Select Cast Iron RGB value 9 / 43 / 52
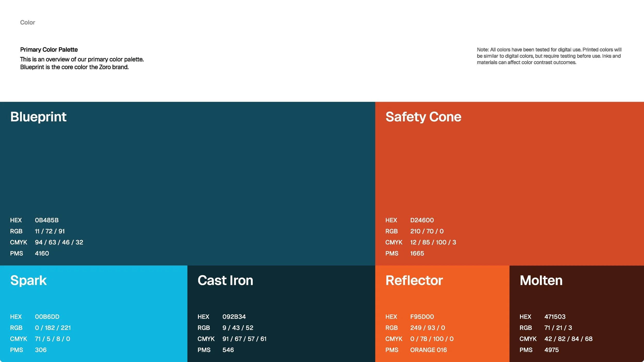 click(238, 328)
